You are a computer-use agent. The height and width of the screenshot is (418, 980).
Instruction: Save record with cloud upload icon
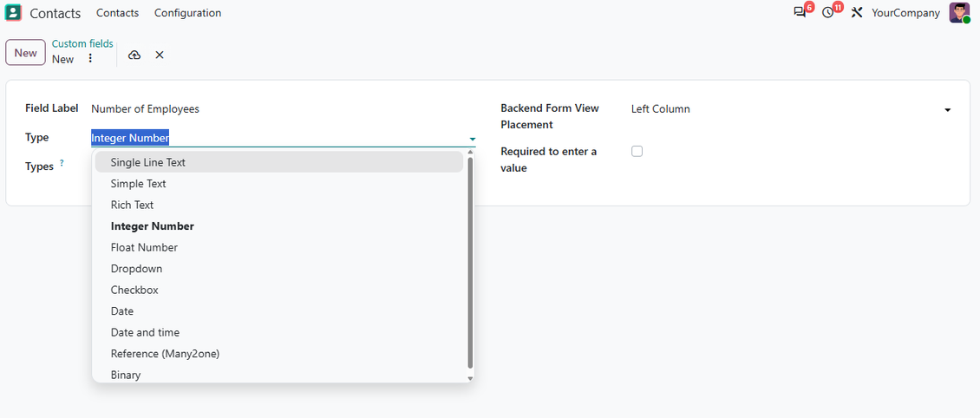point(134,55)
